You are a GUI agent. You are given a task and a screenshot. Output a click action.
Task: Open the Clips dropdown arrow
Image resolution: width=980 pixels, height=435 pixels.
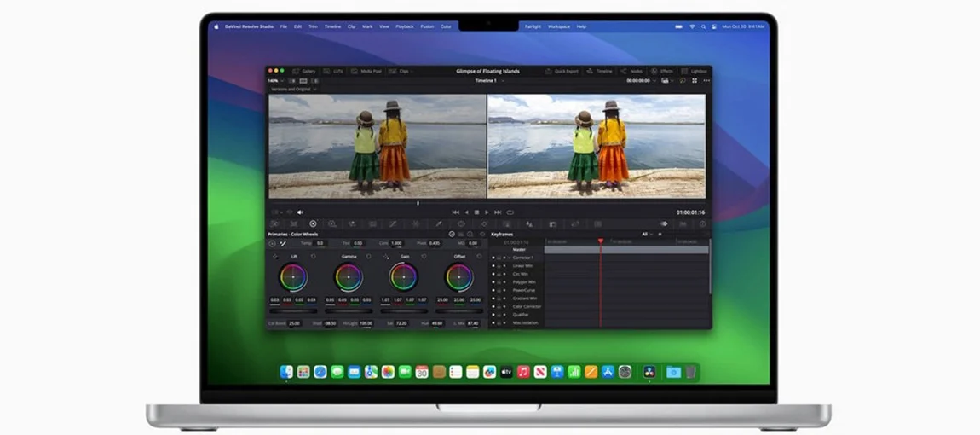pyautogui.click(x=412, y=72)
